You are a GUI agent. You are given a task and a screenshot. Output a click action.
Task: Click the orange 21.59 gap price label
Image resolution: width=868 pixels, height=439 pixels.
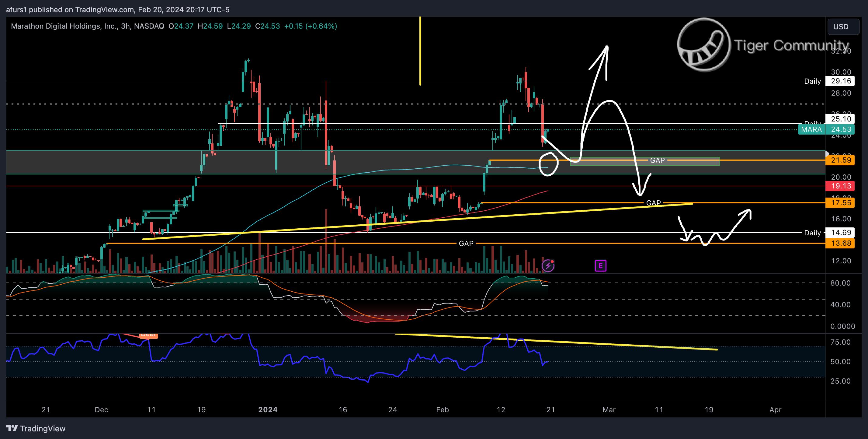(x=841, y=160)
